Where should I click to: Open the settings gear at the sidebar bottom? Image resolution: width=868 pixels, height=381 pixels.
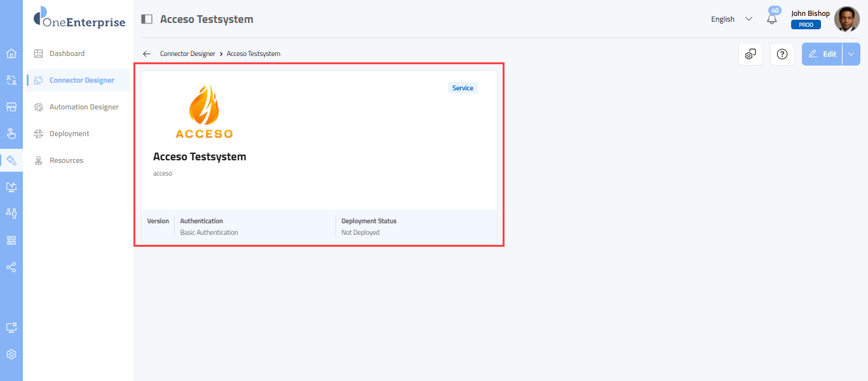[11, 354]
